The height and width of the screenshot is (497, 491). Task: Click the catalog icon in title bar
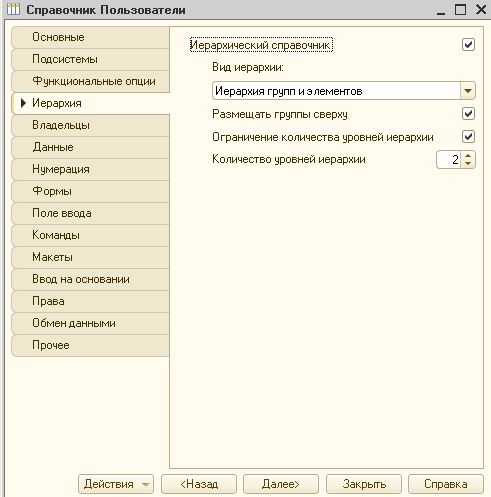tap(13, 9)
